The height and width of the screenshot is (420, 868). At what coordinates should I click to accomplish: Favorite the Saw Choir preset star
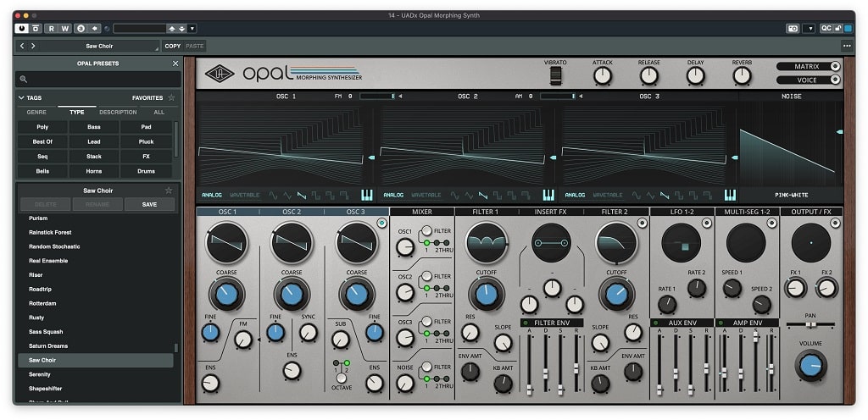pyautogui.click(x=169, y=191)
